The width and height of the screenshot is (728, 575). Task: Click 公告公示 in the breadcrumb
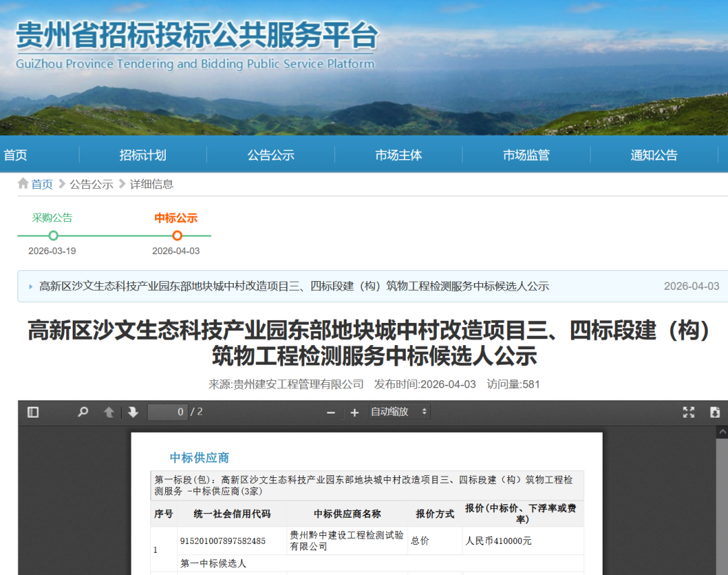(91, 184)
